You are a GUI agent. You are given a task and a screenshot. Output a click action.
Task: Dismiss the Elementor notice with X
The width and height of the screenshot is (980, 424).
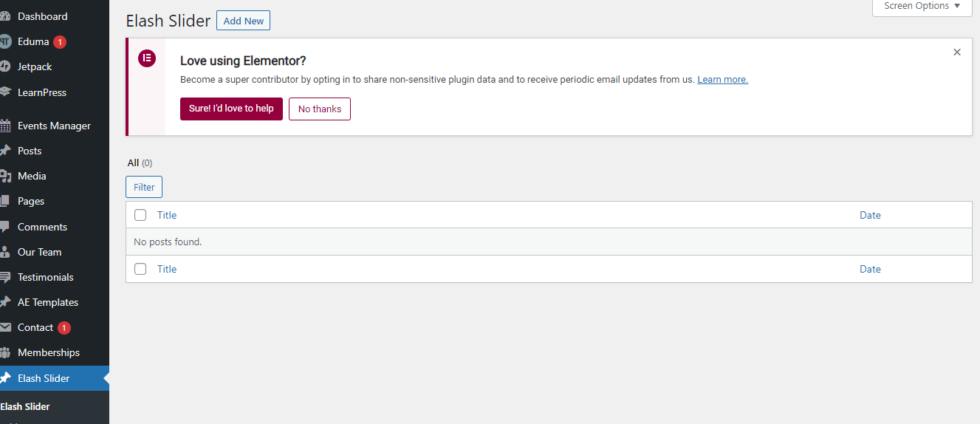click(957, 52)
